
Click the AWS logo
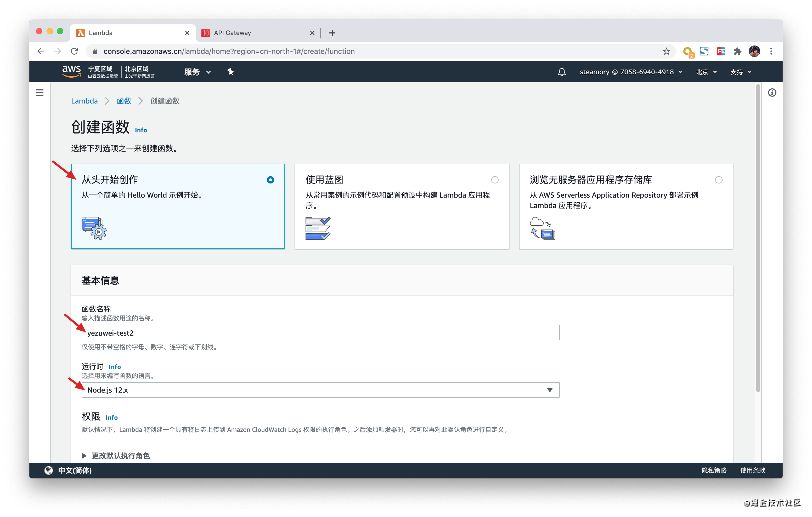click(x=71, y=71)
